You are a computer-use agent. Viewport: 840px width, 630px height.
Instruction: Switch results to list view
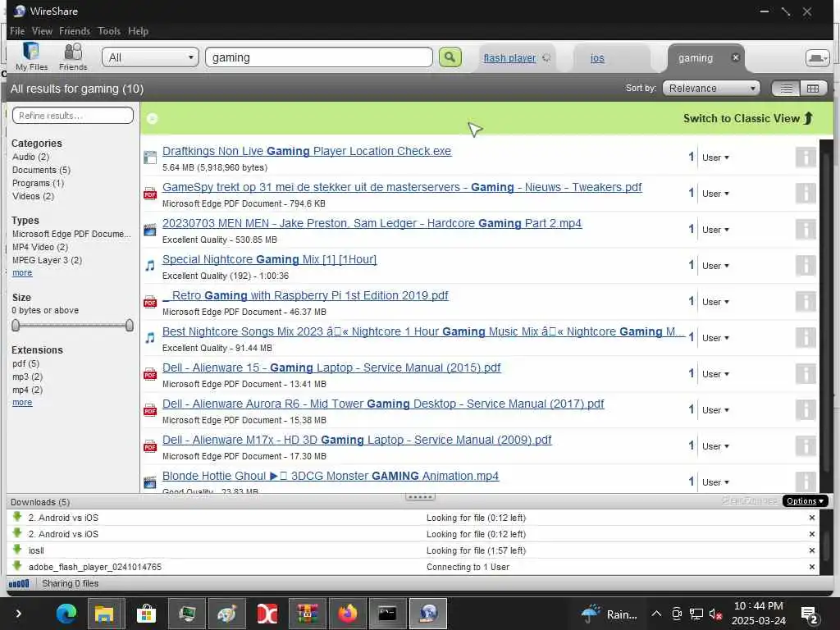pyautogui.click(x=786, y=89)
